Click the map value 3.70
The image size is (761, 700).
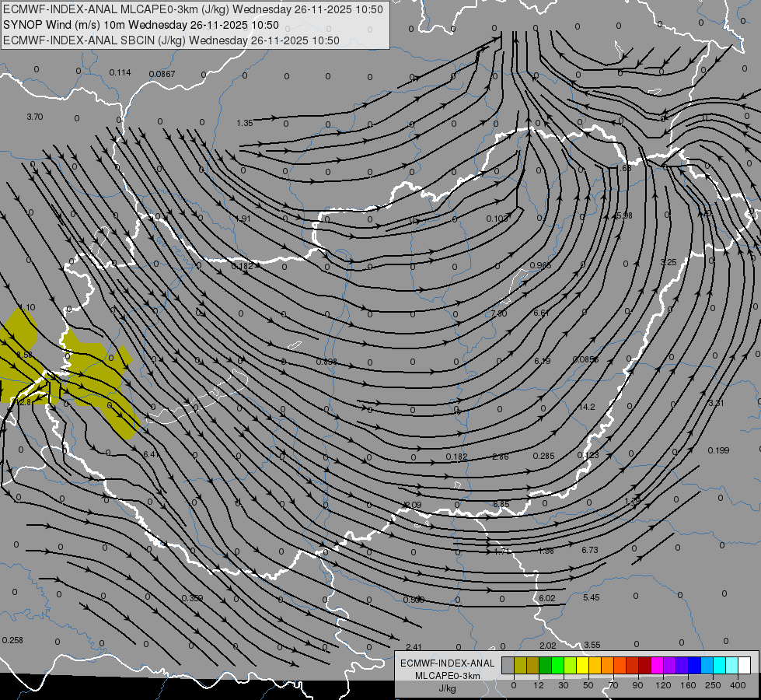coord(34,117)
